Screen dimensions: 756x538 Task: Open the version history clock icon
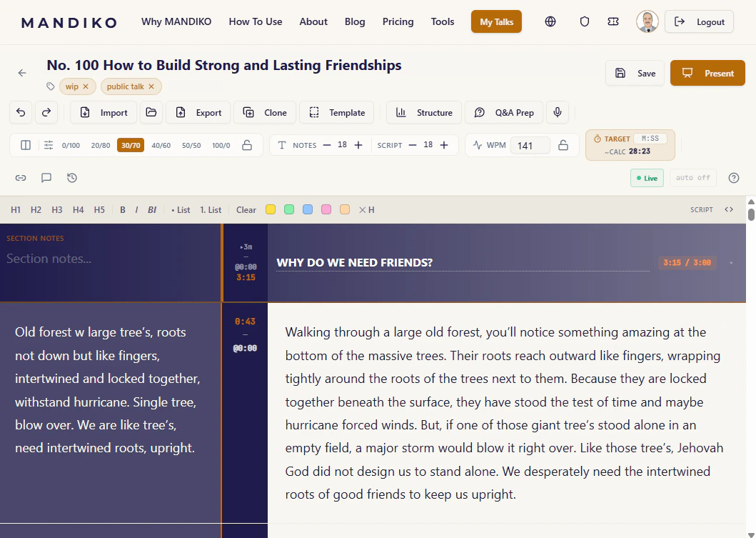(72, 178)
